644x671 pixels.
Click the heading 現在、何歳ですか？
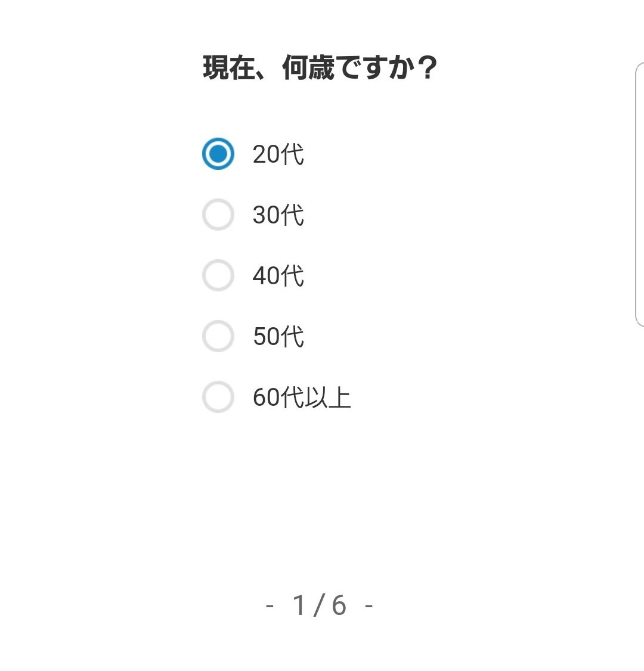[320, 67]
